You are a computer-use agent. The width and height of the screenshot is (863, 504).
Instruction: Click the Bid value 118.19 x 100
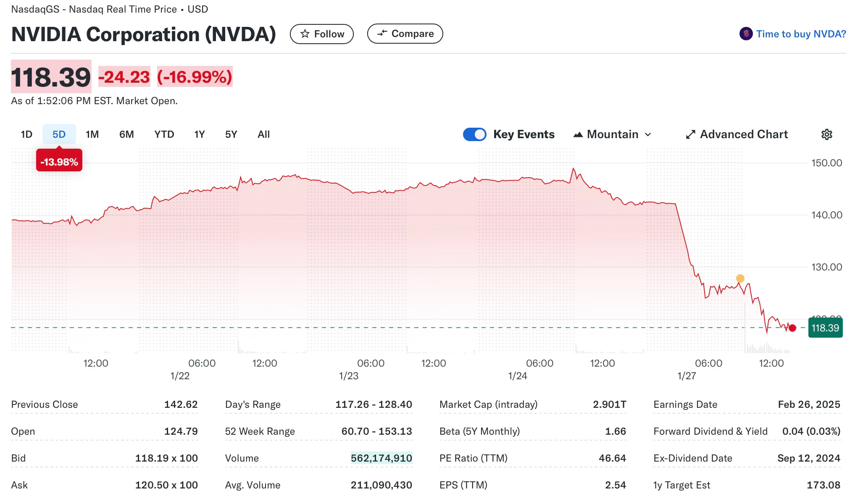point(166,458)
